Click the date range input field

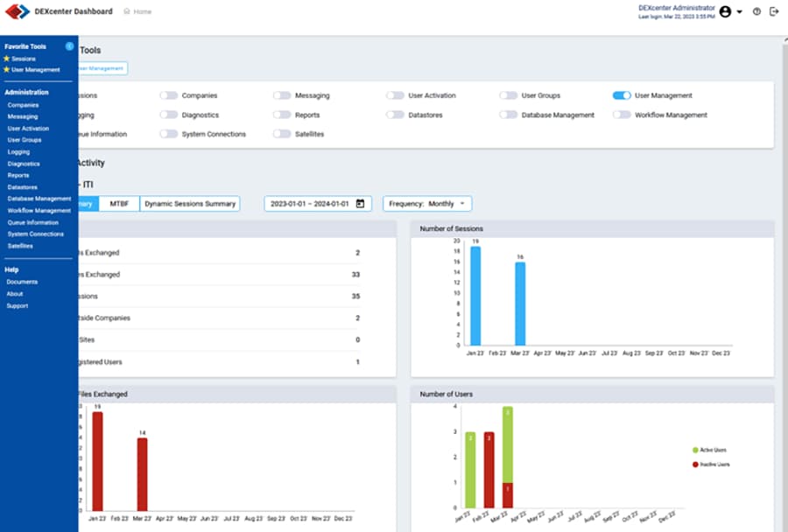318,204
